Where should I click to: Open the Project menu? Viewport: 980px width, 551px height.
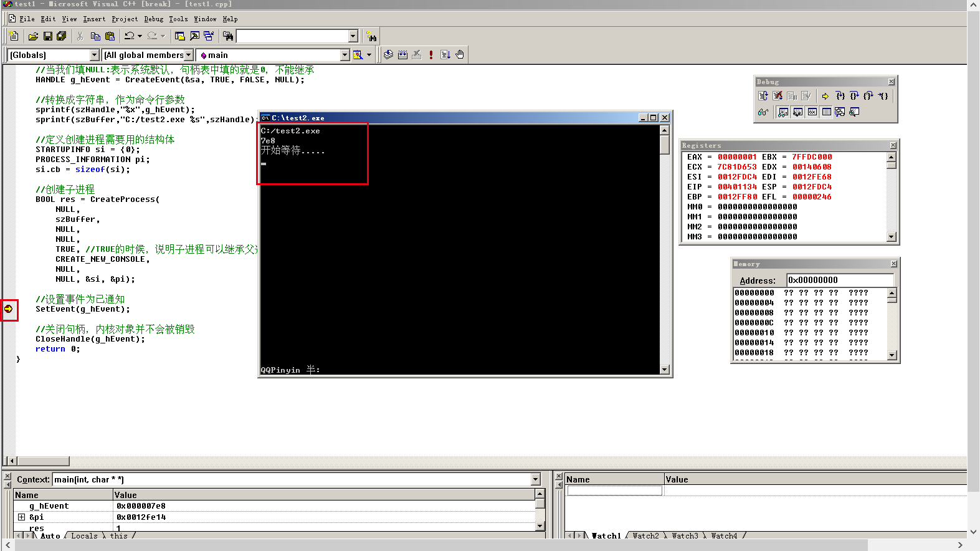(125, 19)
